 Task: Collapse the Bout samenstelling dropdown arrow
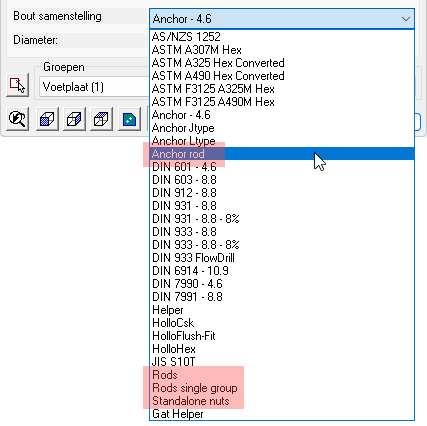(x=406, y=19)
